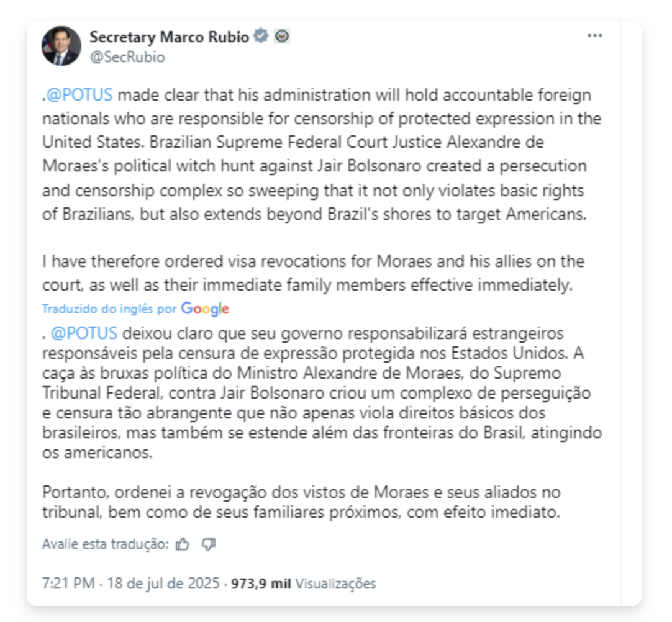Click the @POTUS mention in English text

pos(79,96)
